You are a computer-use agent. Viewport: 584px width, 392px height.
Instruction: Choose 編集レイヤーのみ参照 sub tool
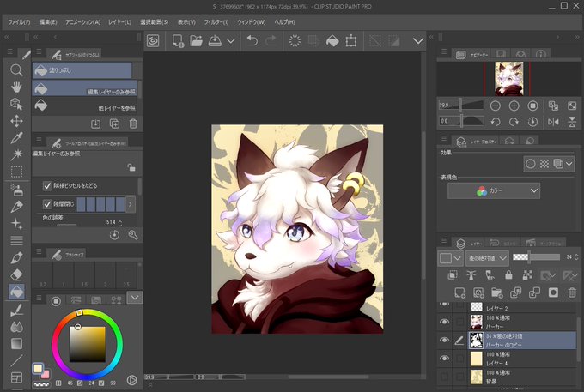coord(85,88)
